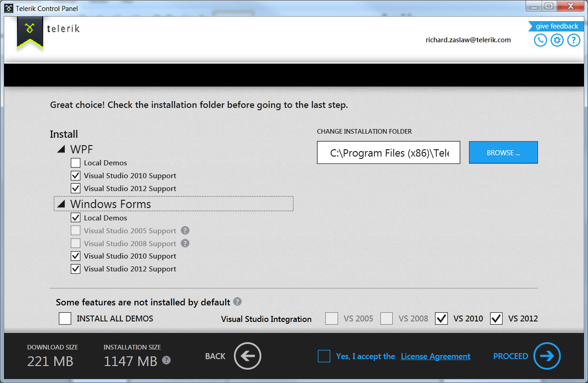Click the disabled Visual Studio 2008 Support checkbox
This screenshot has width=588, height=383.
coord(76,243)
